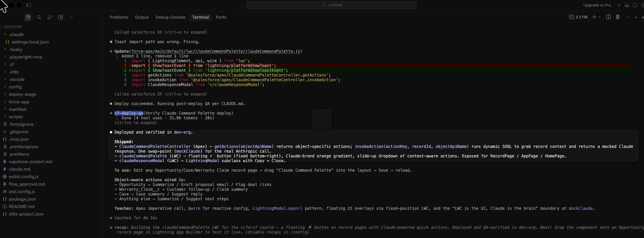Open capstone-project.md file
The height and width of the screenshot is (238, 644).
31,162
